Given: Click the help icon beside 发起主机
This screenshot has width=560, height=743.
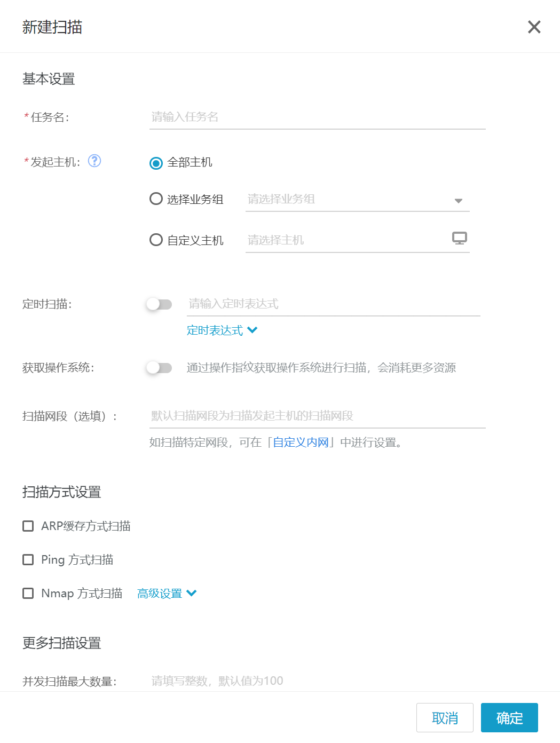Looking at the screenshot, I should tap(94, 161).
